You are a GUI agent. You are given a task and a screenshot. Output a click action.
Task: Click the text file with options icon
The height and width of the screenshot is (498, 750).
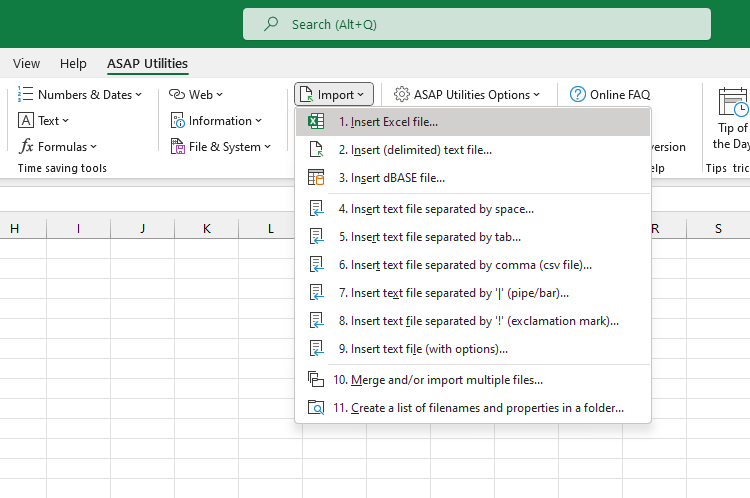pyautogui.click(x=316, y=349)
